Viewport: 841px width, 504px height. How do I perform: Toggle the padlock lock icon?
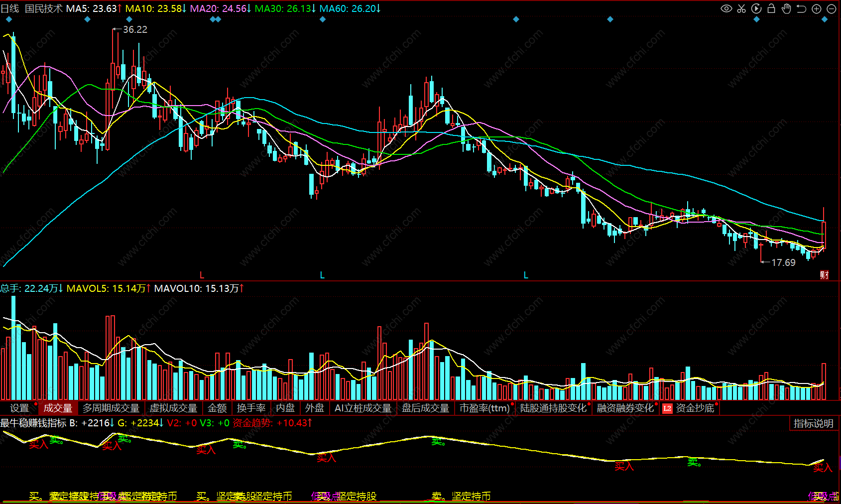click(771, 8)
